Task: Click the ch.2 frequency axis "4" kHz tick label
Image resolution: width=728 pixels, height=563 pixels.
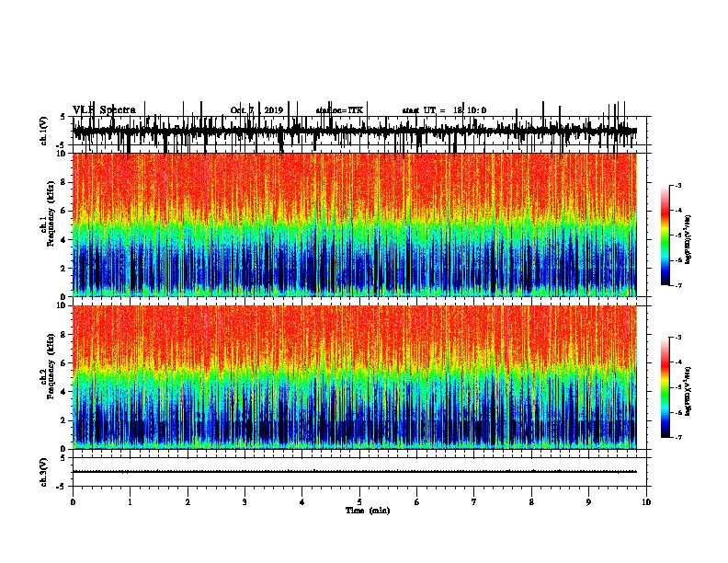Action: pyautogui.click(x=63, y=392)
